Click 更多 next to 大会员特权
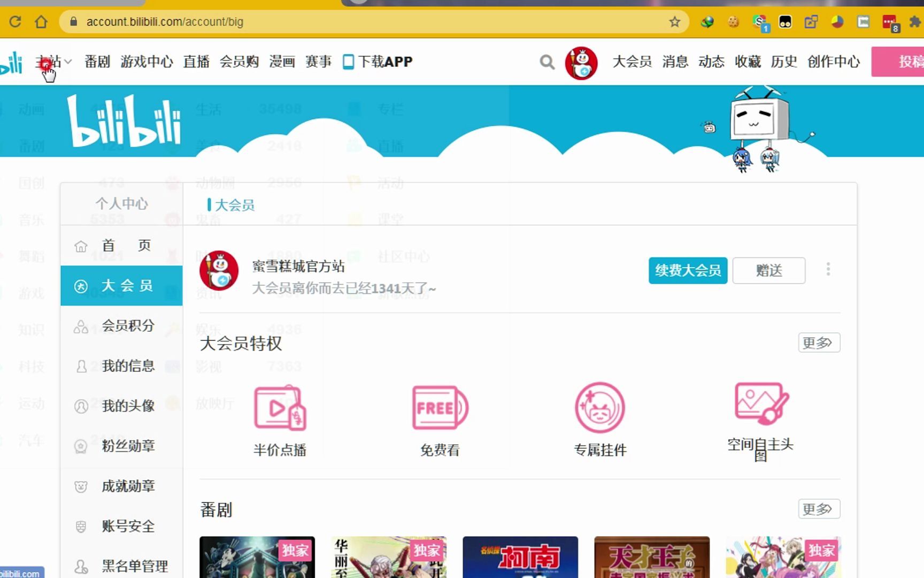924x578 pixels. click(819, 343)
